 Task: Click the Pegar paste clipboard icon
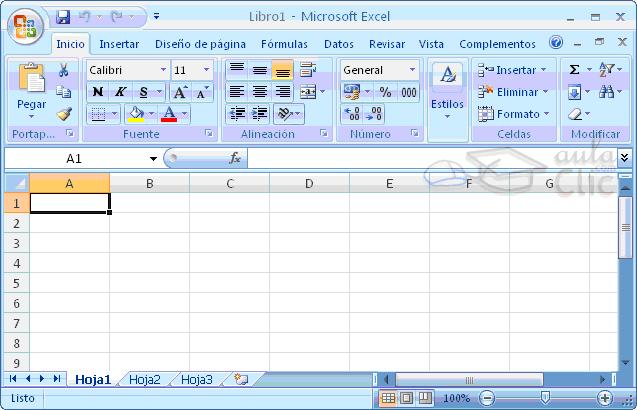click(32, 77)
